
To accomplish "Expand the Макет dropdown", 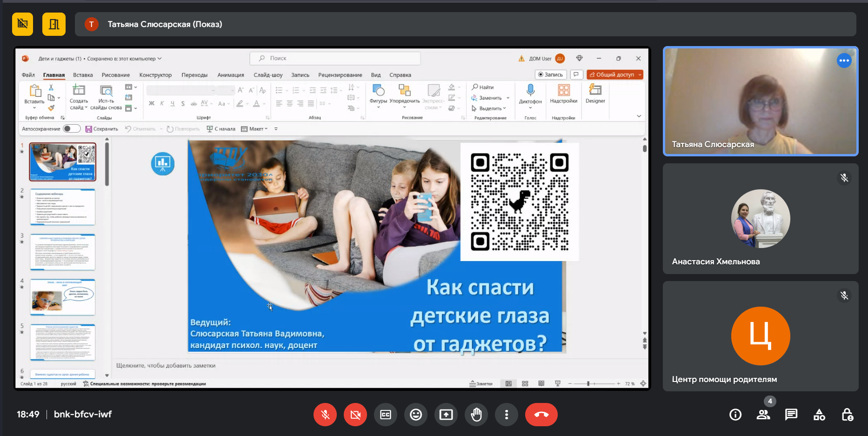I will point(255,129).
